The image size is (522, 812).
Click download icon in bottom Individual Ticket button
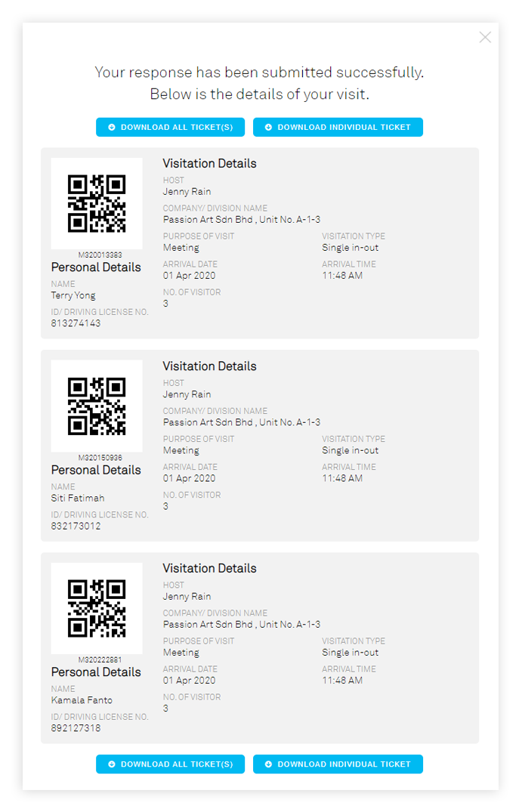point(268,764)
